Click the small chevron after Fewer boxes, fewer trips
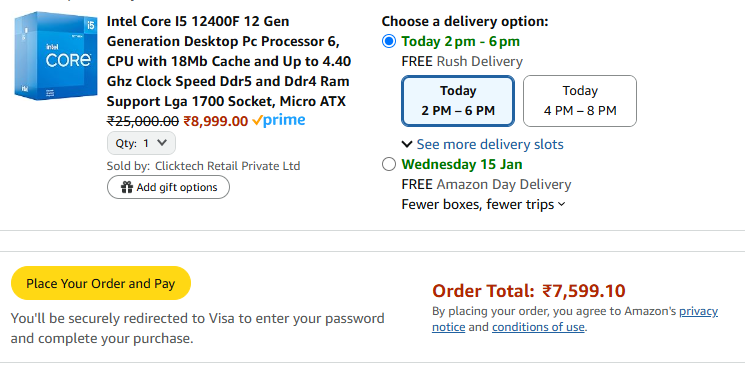Image resolution: width=745 pixels, height=370 pixels. (562, 205)
